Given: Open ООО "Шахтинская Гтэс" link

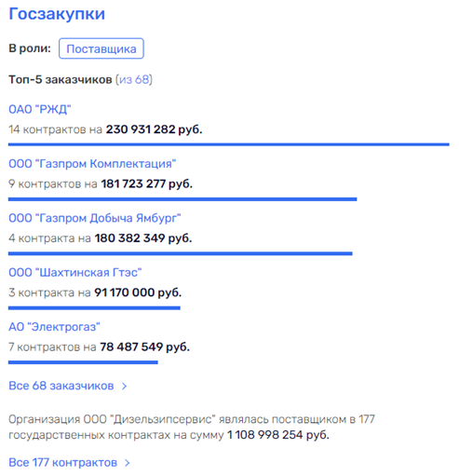Looking at the screenshot, I should (x=75, y=272).
